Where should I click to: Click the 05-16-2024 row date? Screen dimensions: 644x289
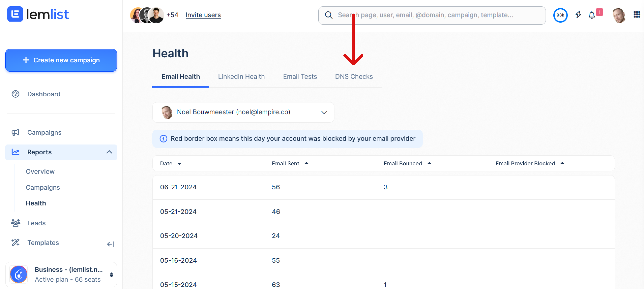[178, 260]
